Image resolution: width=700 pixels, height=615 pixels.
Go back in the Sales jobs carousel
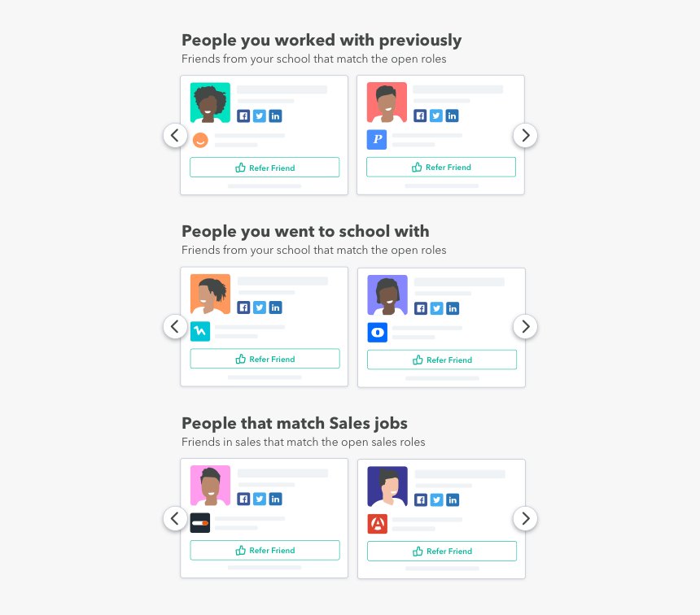coord(175,518)
